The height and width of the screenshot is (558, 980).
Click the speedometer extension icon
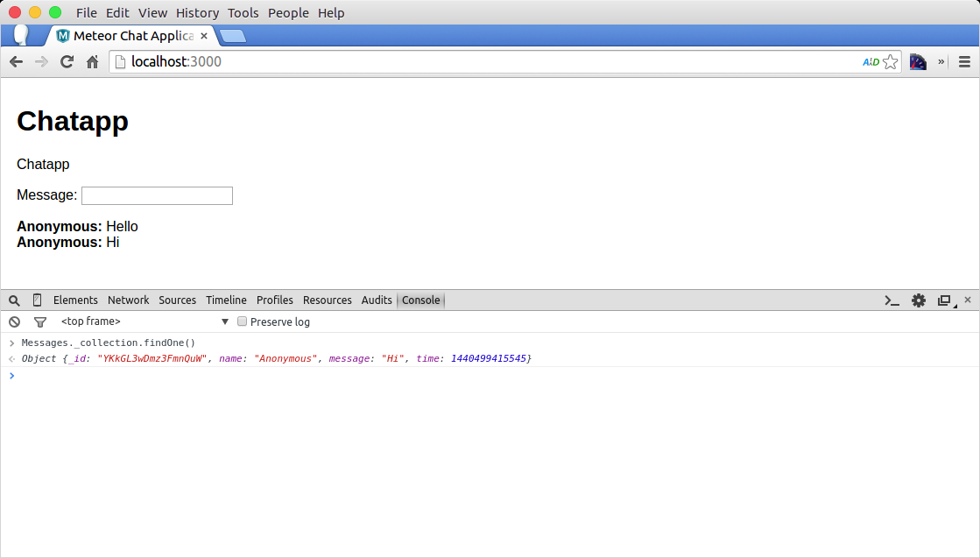(x=918, y=62)
